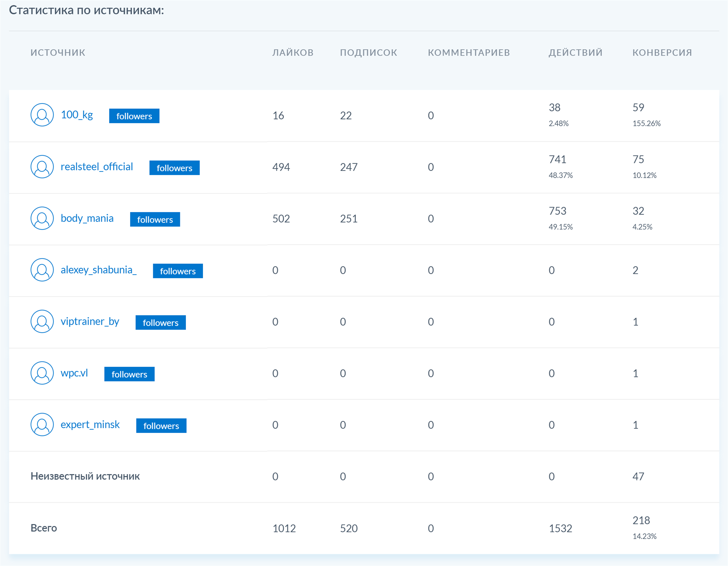Click the Действий column header
The height and width of the screenshot is (566, 728).
[x=575, y=53]
